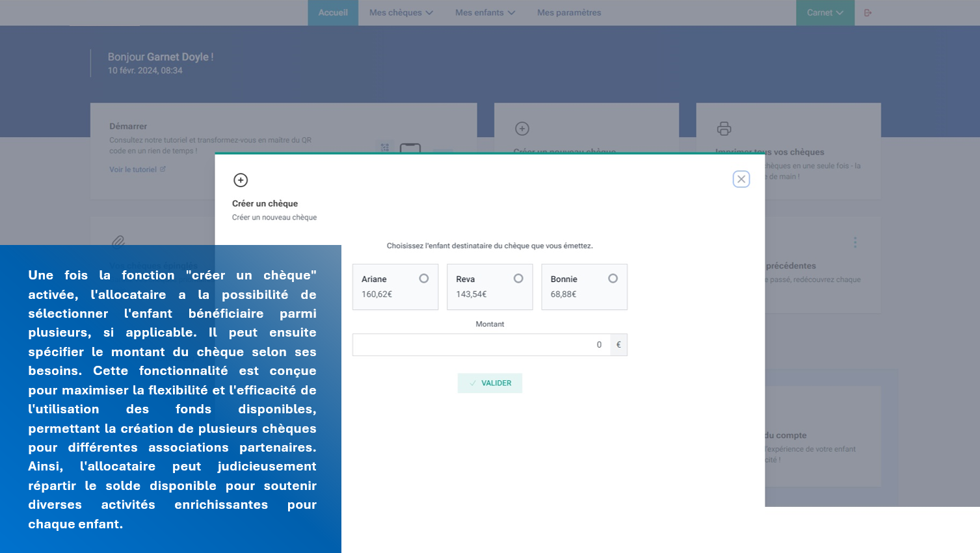Go to the Accueil tab
The height and width of the screenshot is (553, 980).
click(x=333, y=12)
